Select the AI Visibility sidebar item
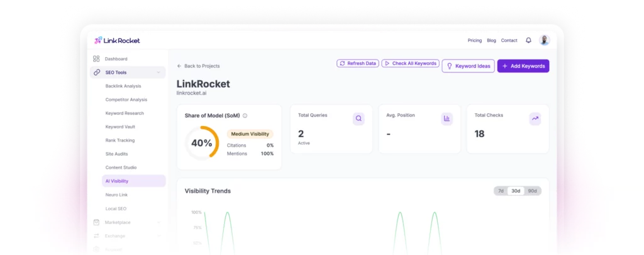This screenshot has width=644, height=255. coord(134,181)
